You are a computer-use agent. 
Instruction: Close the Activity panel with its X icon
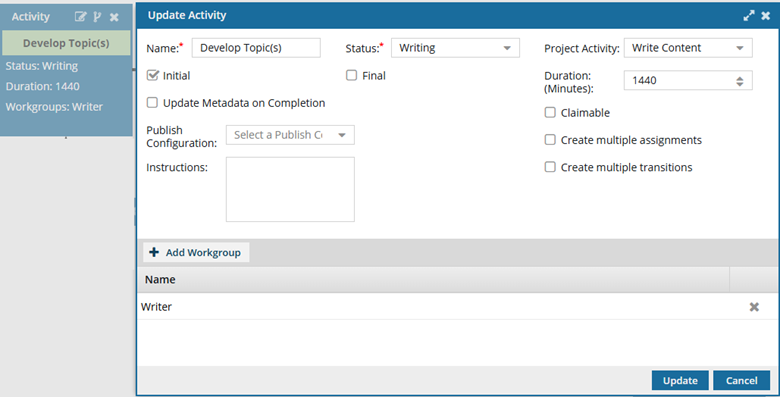(x=114, y=17)
